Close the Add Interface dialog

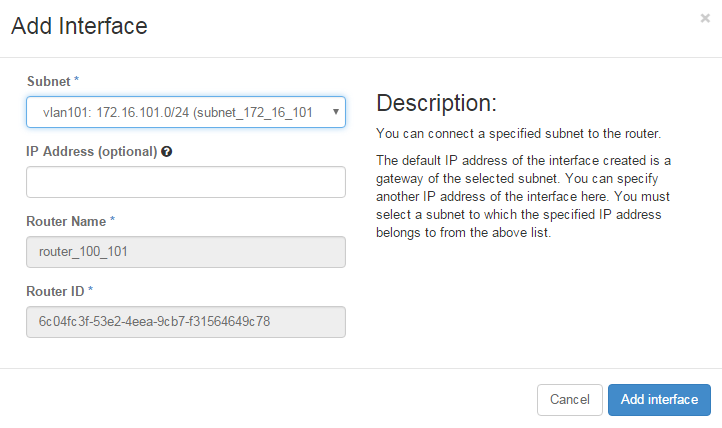(705, 18)
